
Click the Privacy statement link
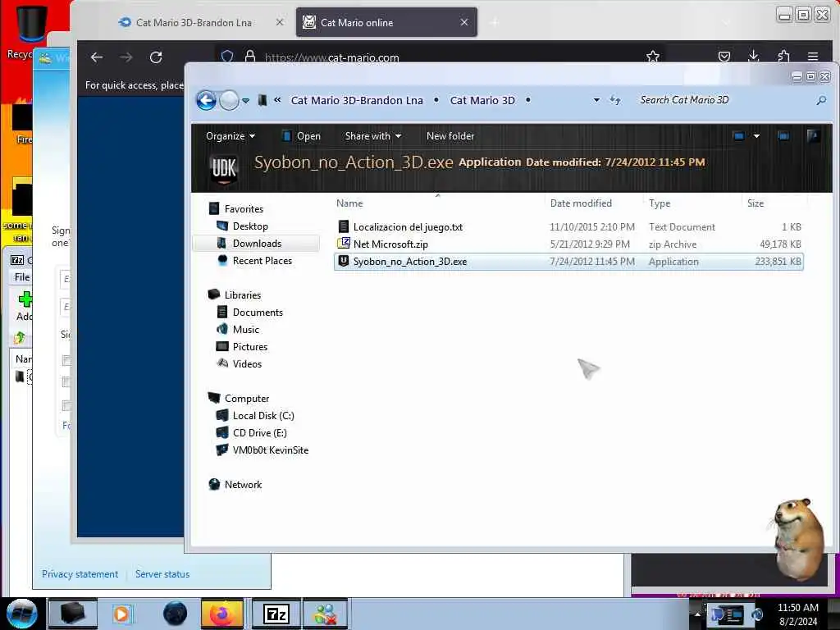pyautogui.click(x=80, y=574)
